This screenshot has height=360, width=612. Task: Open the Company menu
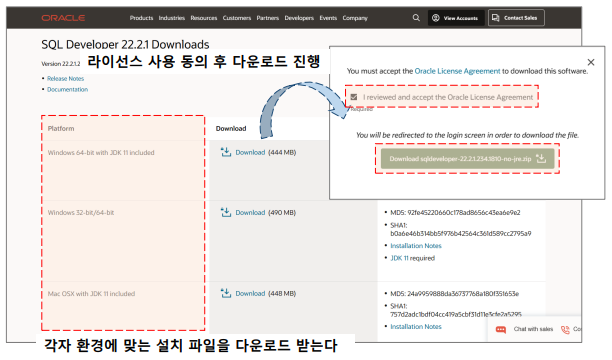pyautogui.click(x=355, y=18)
